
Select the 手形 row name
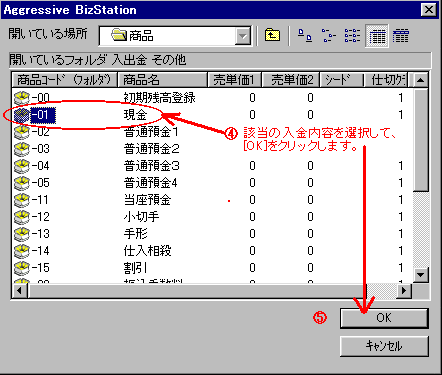point(135,234)
